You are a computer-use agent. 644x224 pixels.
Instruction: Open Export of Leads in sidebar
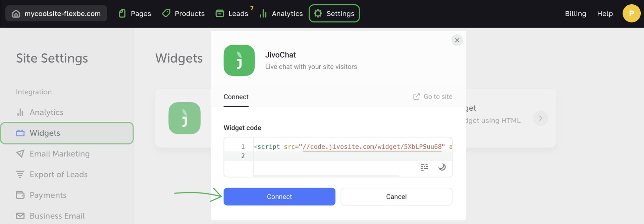[x=58, y=174]
